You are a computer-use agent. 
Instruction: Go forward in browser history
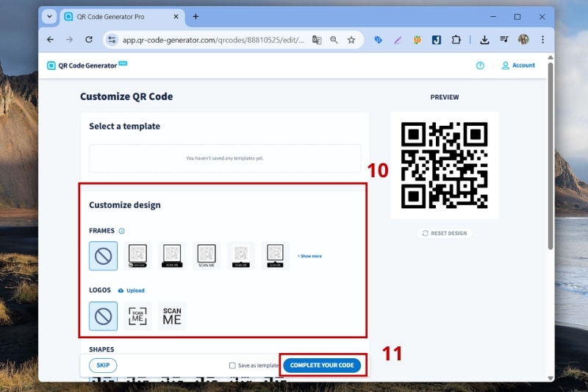(x=69, y=40)
